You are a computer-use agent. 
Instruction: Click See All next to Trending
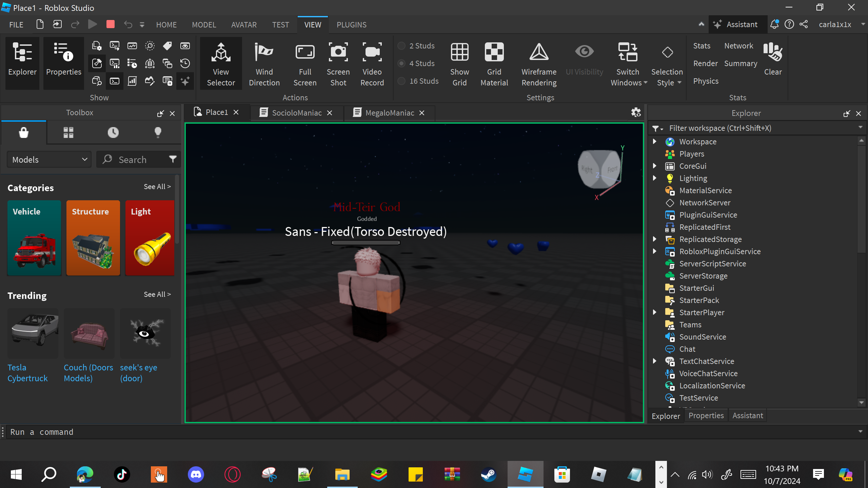click(157, 294)
